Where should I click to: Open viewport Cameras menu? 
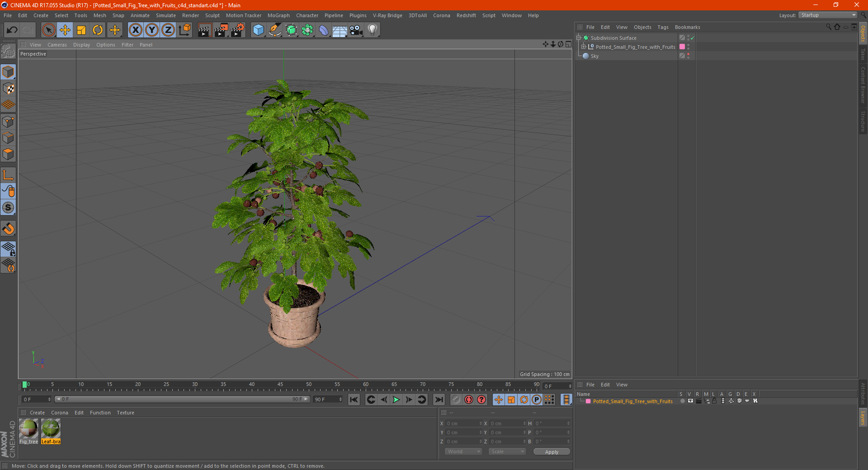(57, 45)
